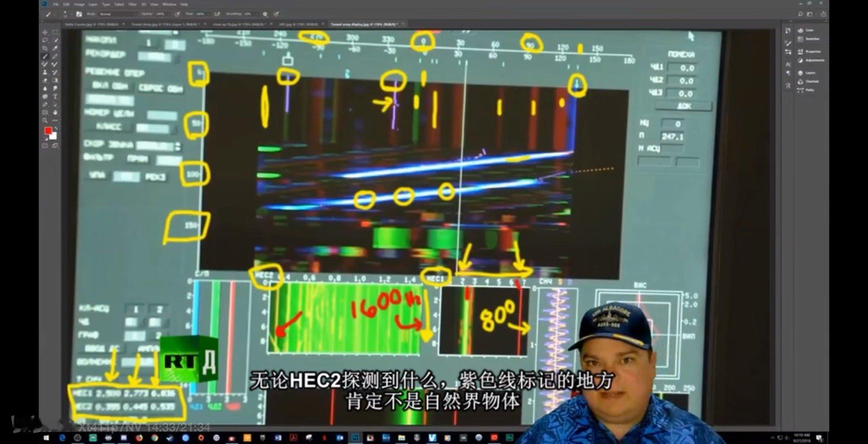The height and width of the screenshot is (444, 868).
Task: Open the brush preset picker
Action: point(65,14)
